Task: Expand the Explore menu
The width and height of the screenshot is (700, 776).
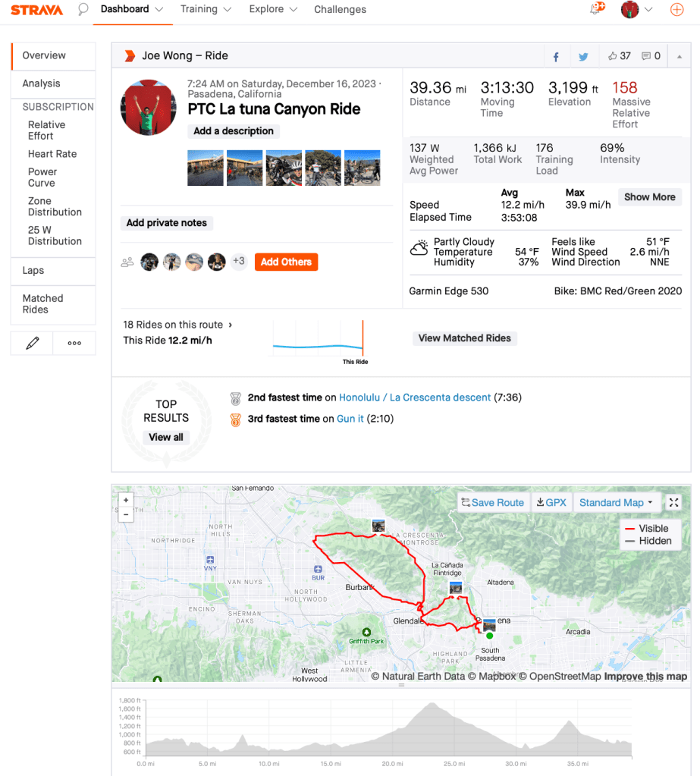Action: click(x=273, y=10)
